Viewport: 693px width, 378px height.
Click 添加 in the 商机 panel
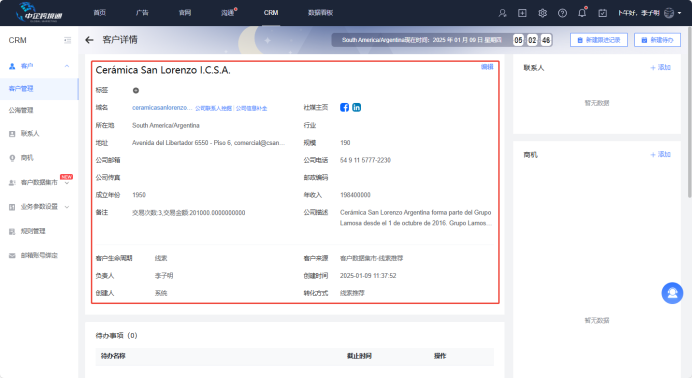(x=660, y=154)
